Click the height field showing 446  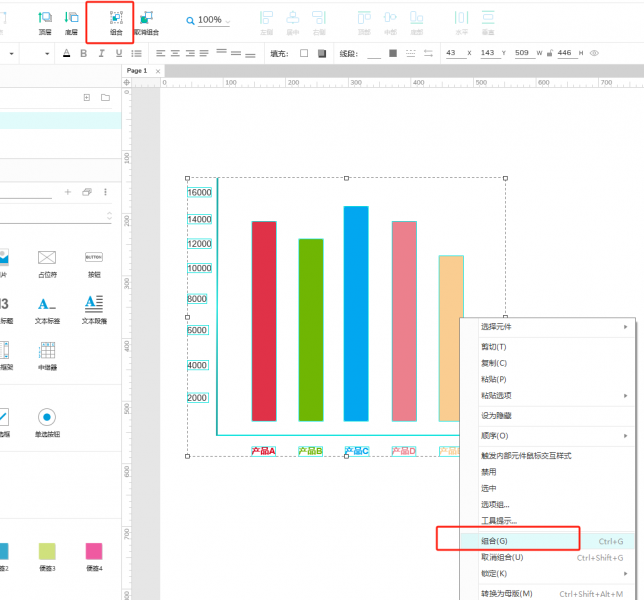coord(567,53)
